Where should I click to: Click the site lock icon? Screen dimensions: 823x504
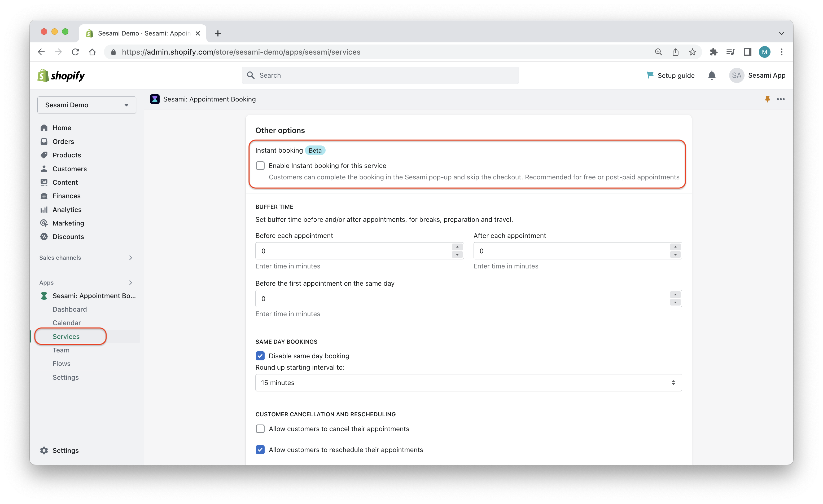pos(113,52)
